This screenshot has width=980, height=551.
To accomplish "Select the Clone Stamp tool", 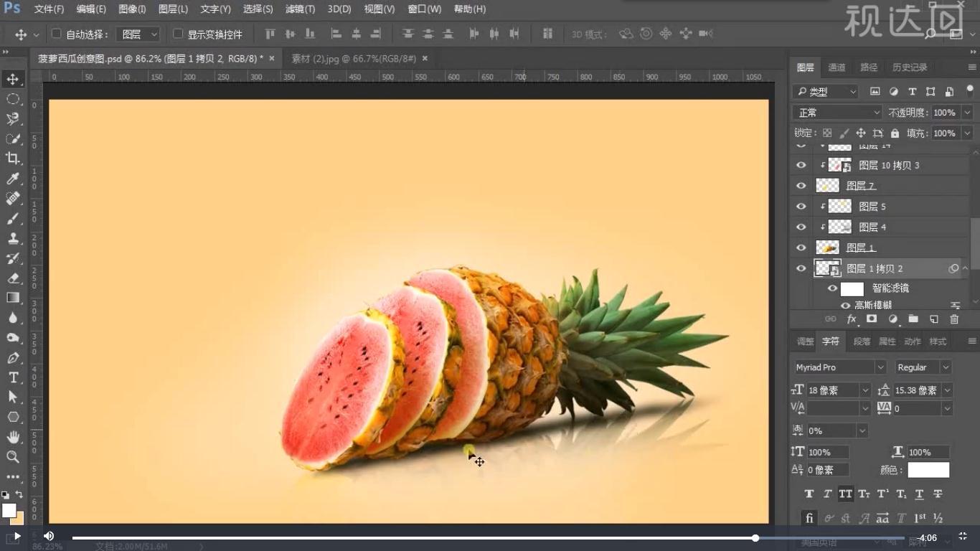I will tap(13, 239).
